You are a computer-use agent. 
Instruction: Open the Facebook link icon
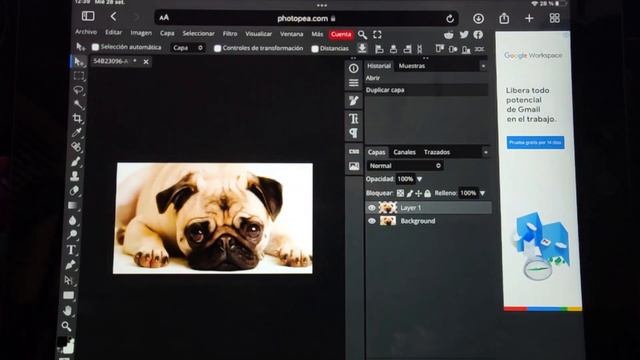(478, 35)
